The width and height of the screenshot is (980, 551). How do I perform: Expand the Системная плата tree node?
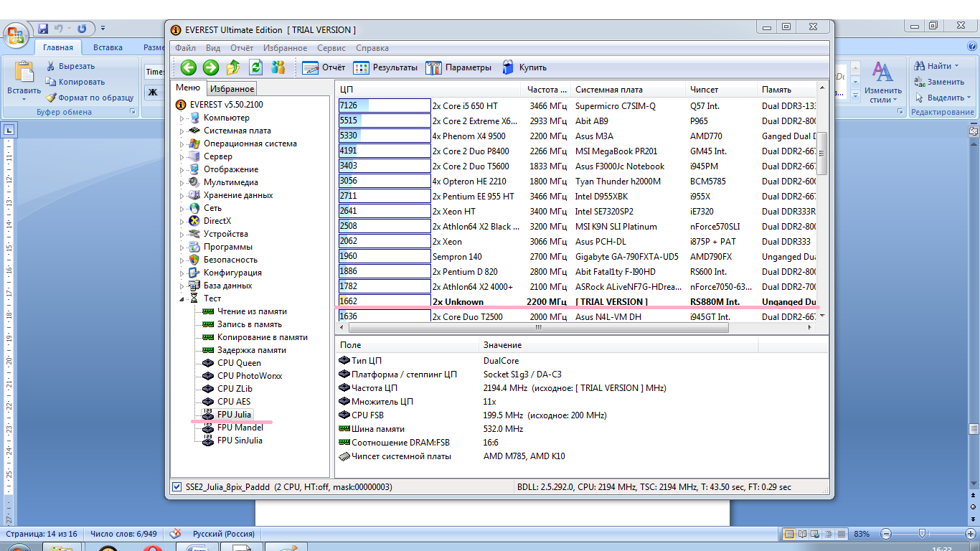tap(182, 131)
